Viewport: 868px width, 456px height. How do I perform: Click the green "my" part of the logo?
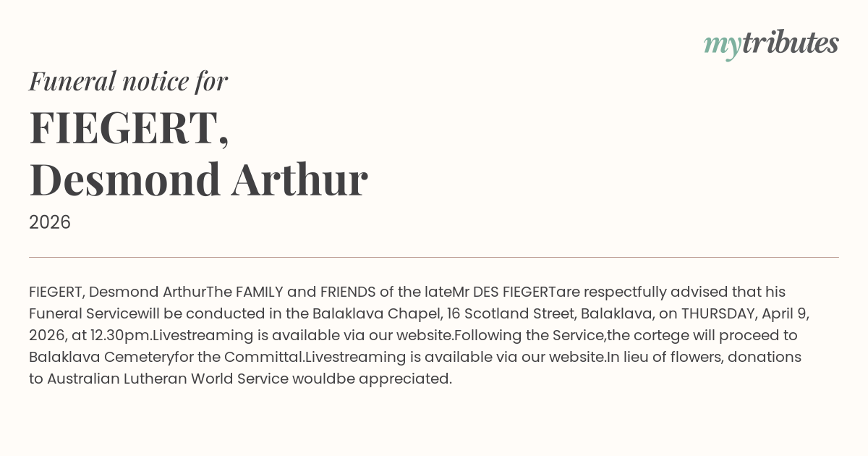click(x=722, y=46)
